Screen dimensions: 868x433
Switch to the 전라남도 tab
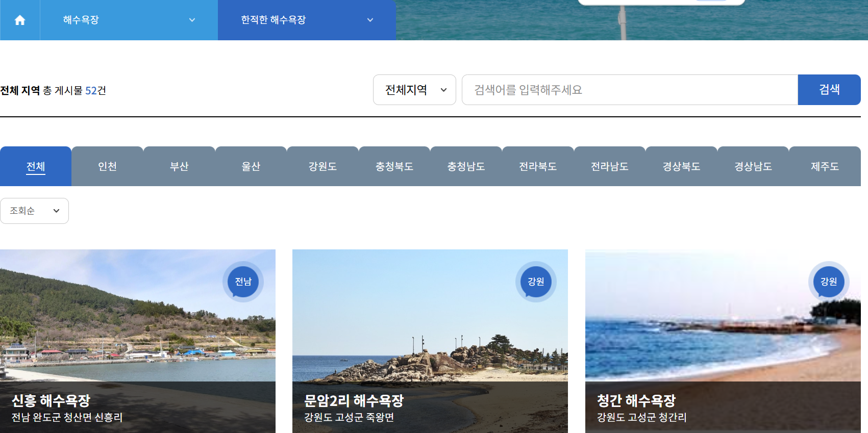coord(610,166)
